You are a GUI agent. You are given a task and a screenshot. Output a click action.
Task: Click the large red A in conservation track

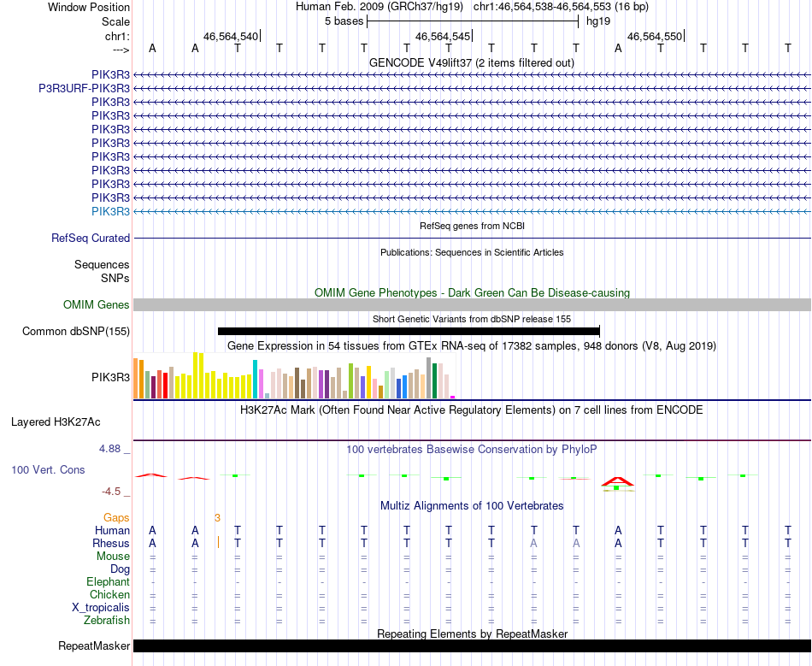tap(618, 482)
